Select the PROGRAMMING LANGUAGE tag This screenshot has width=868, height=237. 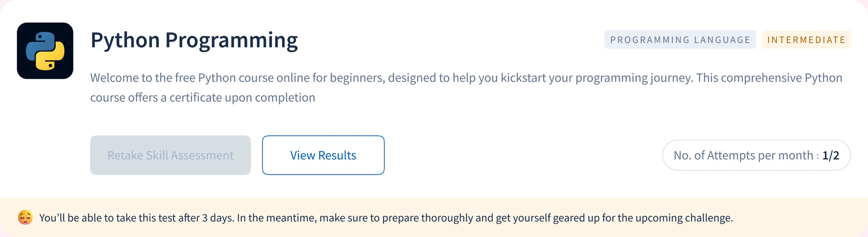pos(680,39)
